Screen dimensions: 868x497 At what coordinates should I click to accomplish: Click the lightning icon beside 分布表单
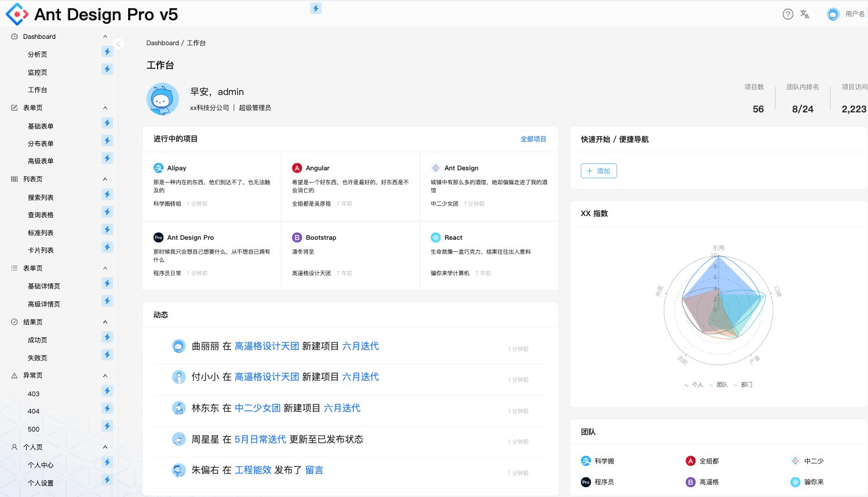[107, 140]
